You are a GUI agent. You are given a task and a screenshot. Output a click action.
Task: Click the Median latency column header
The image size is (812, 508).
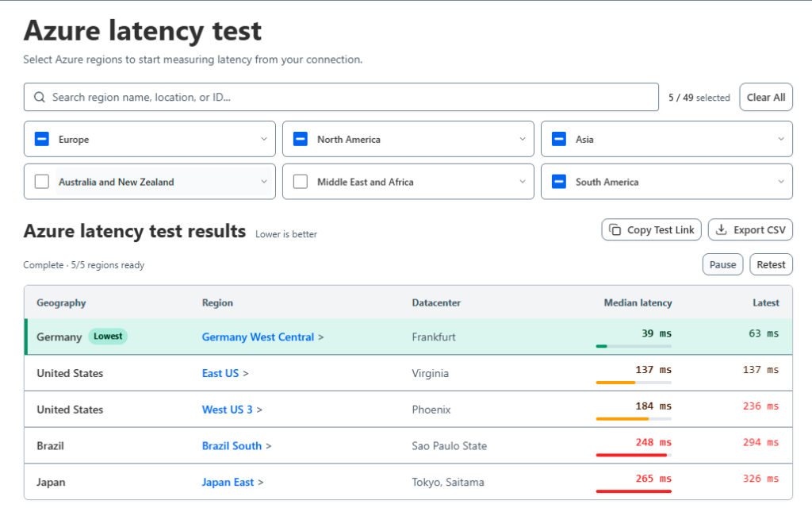tap(638, 302)
